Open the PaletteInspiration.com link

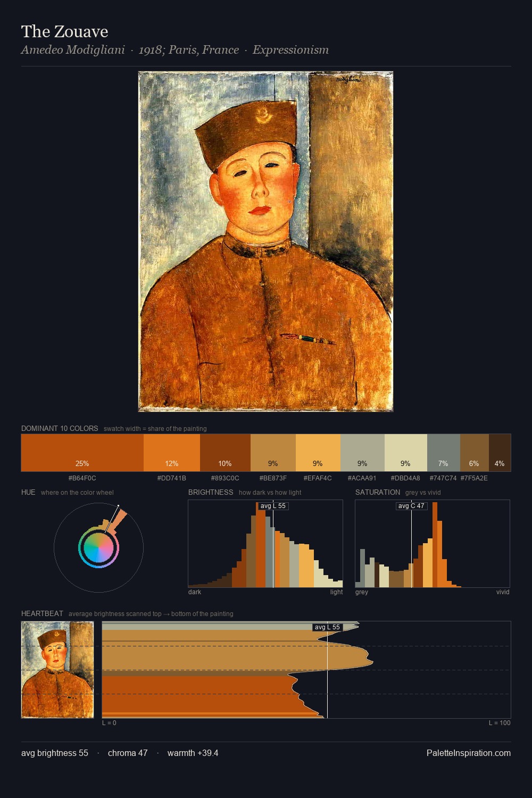tap(469, 753)
